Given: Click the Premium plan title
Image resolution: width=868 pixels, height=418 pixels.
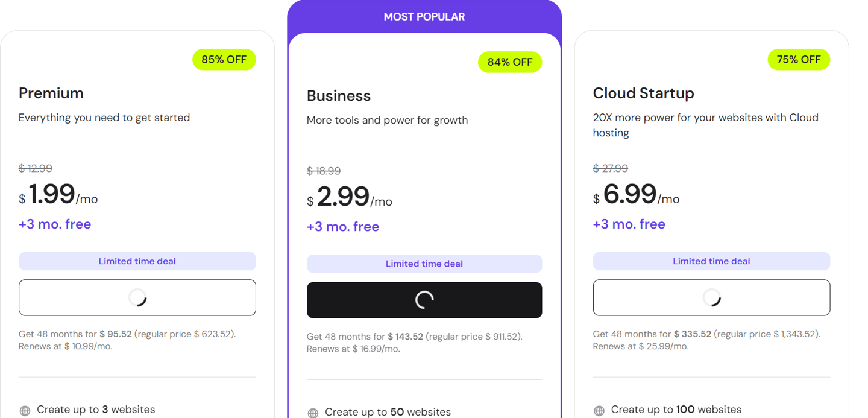Looking at the screenshot, I should pos(51,93).
